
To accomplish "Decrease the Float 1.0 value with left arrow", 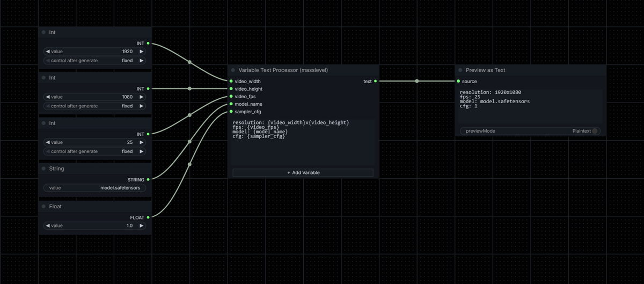I will (x=47, y=226).
